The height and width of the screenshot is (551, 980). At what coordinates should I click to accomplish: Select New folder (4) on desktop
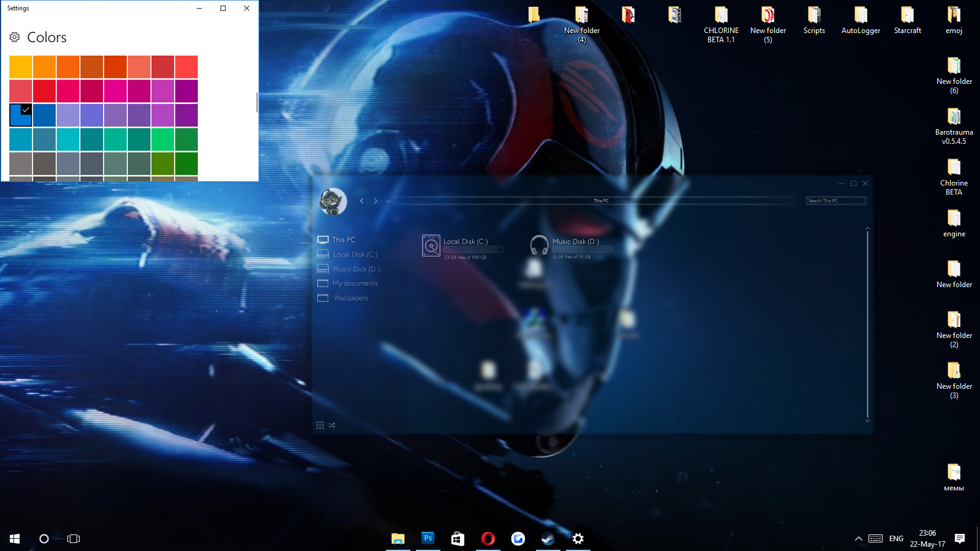[x=581, y=24]
